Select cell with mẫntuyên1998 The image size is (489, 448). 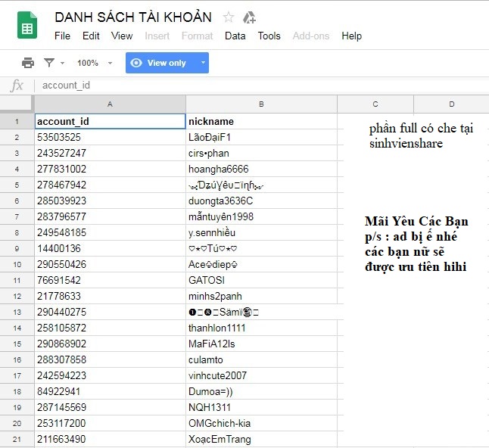tap(261, 216)
